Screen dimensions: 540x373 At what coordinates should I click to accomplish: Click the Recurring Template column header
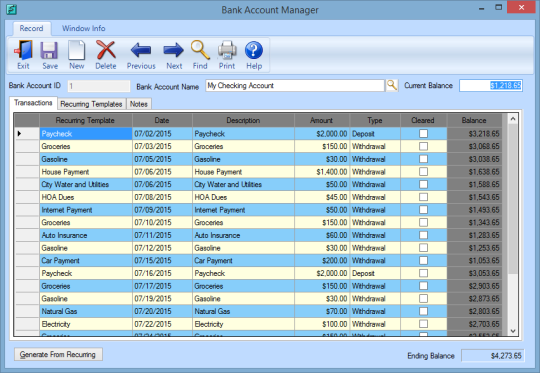coord(85,121)
